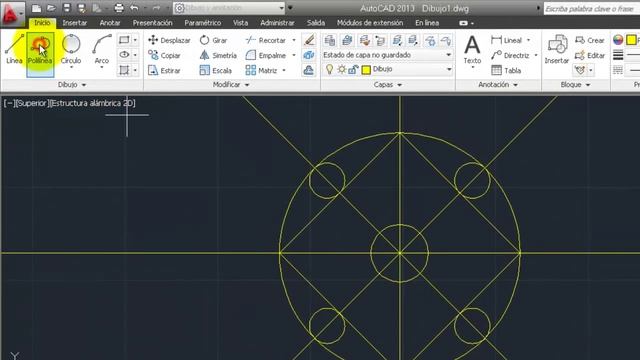The width and height of the screenshot is (640, 360).
Task: Select the Línea drawing tool
Action: pyautogui.click(x=14, y=49)
